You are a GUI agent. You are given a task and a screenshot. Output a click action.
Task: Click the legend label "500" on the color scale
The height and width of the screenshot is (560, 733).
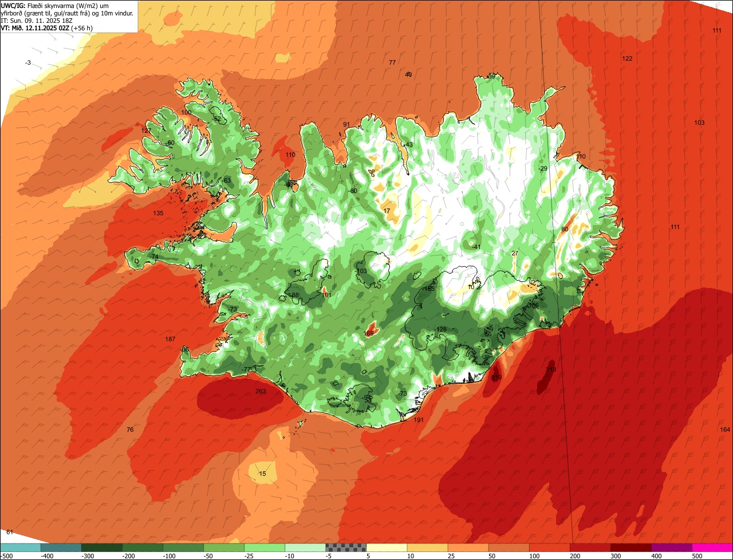click(x=697, y=555)
